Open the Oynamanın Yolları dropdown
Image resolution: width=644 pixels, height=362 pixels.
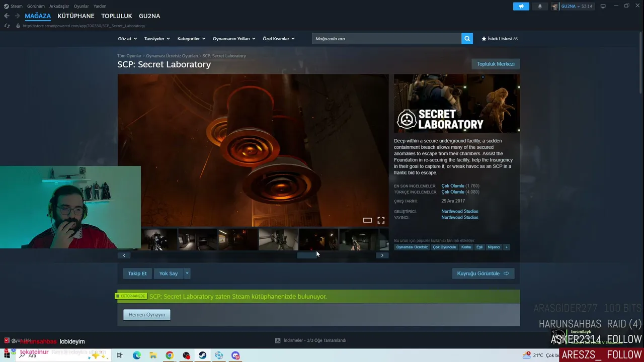[234, 39]
